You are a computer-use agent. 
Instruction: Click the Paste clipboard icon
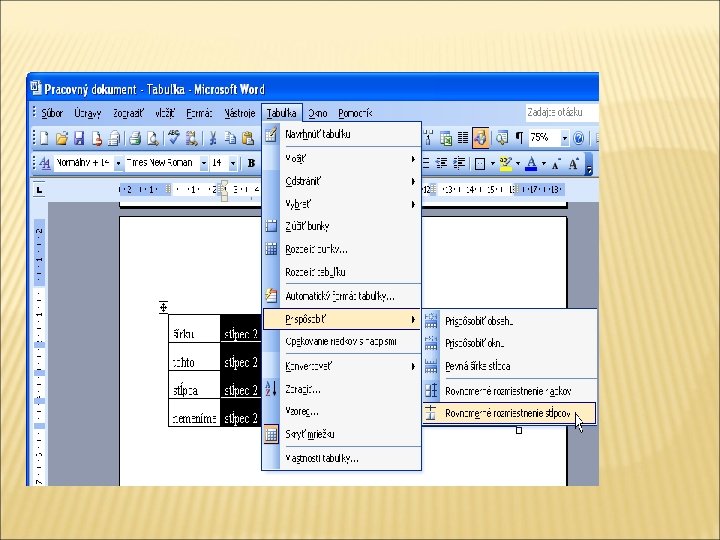coord(248,138)
